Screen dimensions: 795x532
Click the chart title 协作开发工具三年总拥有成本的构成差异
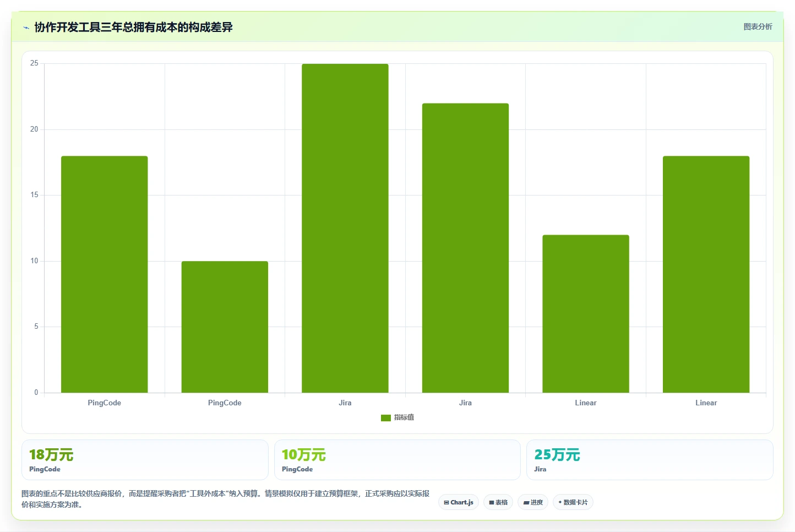133,28
